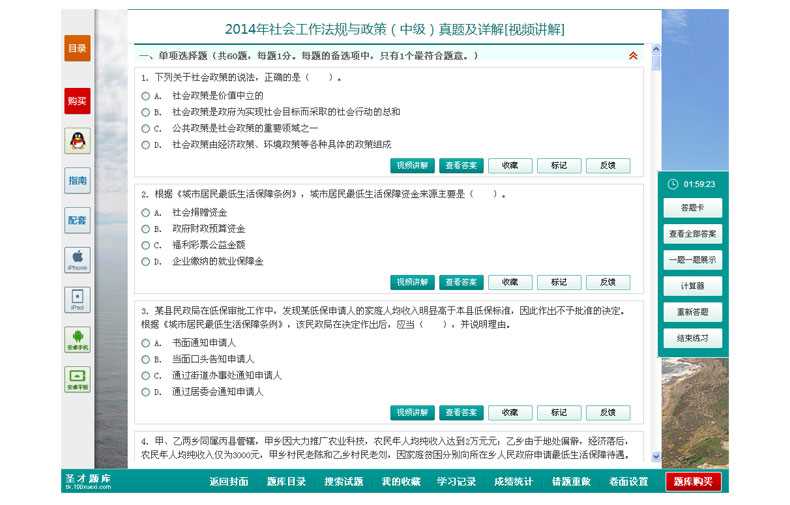Click the scrollbar up arrow
This screenshot has height=505, width=790.
pyautogui.click(x=656, y=48)
